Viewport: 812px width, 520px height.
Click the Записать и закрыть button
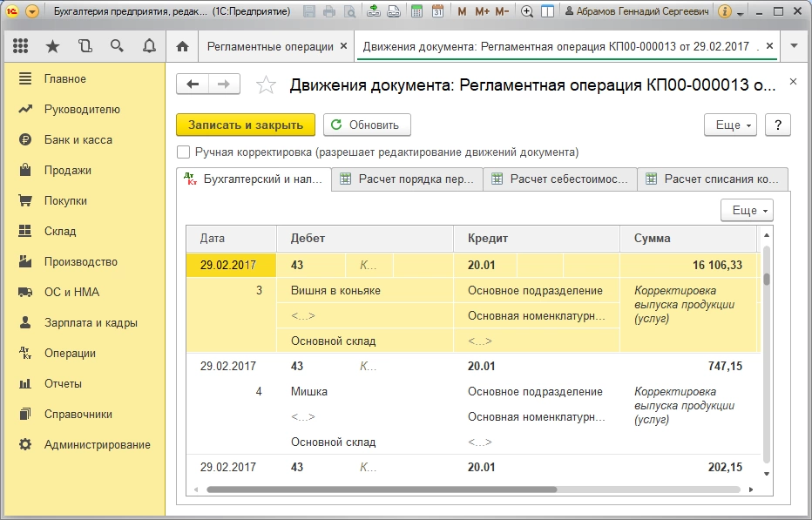pyautogui.click(x=245, y=125)
